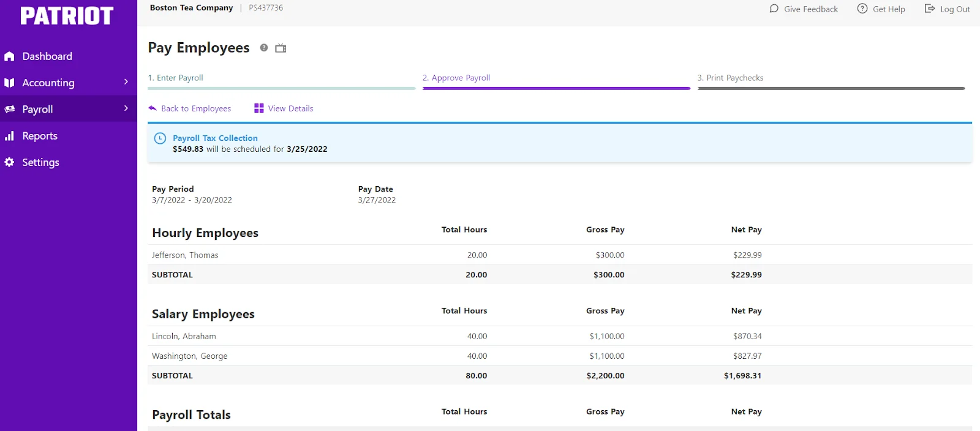Click the Back to Employees arrow icon

(153, 108)
